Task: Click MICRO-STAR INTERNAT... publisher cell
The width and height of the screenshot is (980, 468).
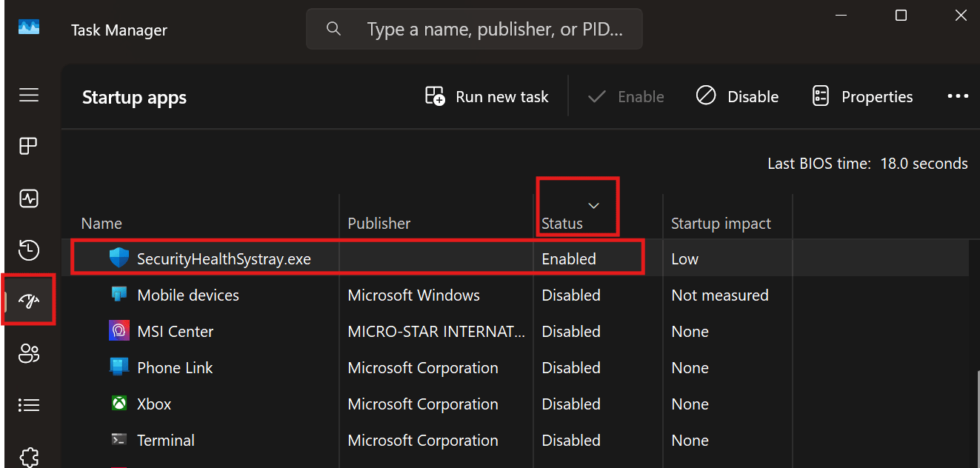Action: click(436, 331)
